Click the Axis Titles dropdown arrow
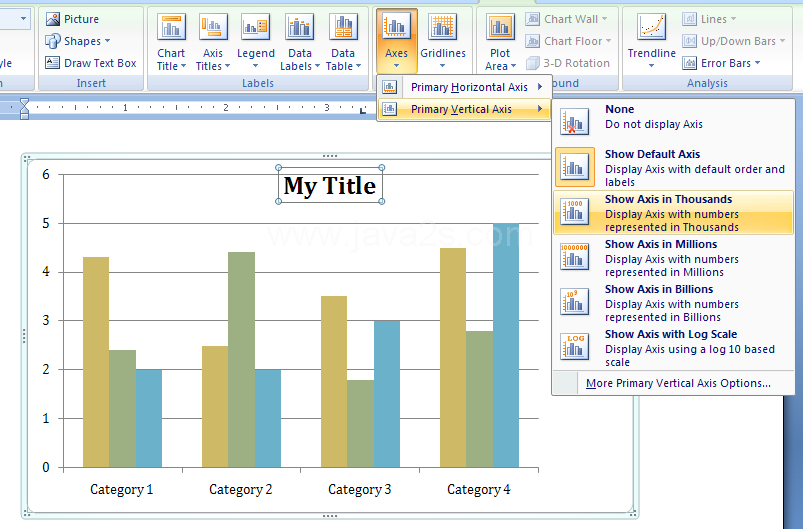The image size is (803, 529). (x=227, y=66)
